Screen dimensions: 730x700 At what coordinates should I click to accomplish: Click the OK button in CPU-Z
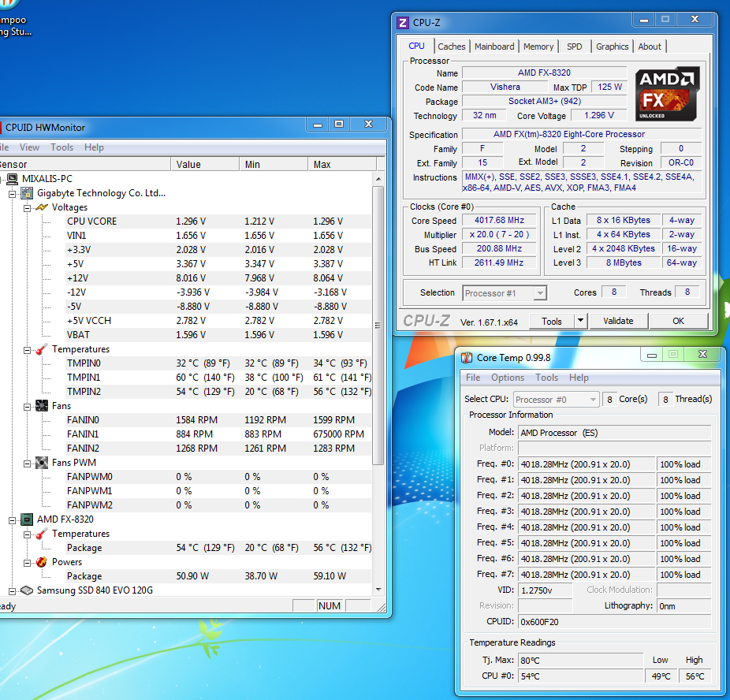click(x=678, y=321)
